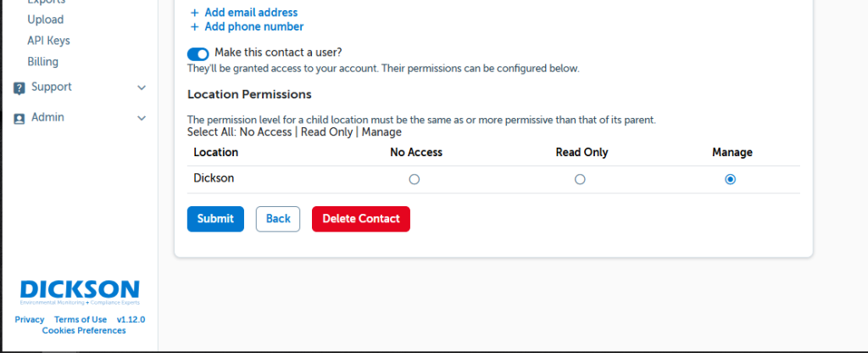Viewport: 868px width, 353px height.
Task: Go to Billing in the sidebar
Action: coord(43,62)
